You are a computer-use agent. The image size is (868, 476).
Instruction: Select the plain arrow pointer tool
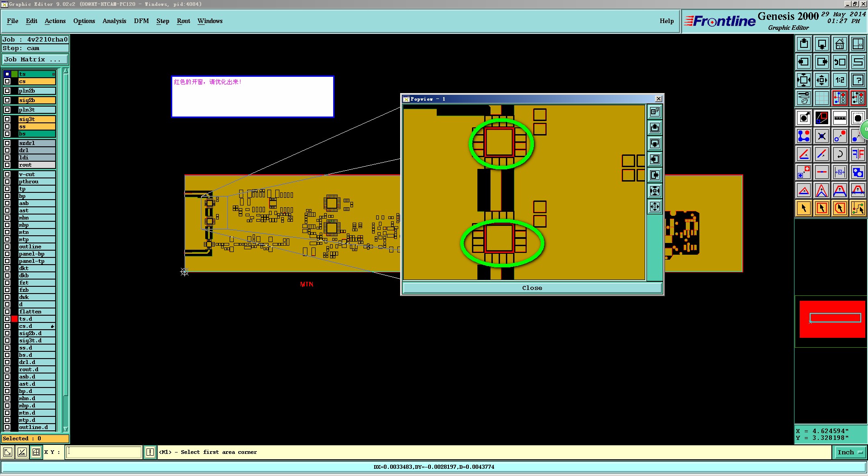click(x=804, y=208)
